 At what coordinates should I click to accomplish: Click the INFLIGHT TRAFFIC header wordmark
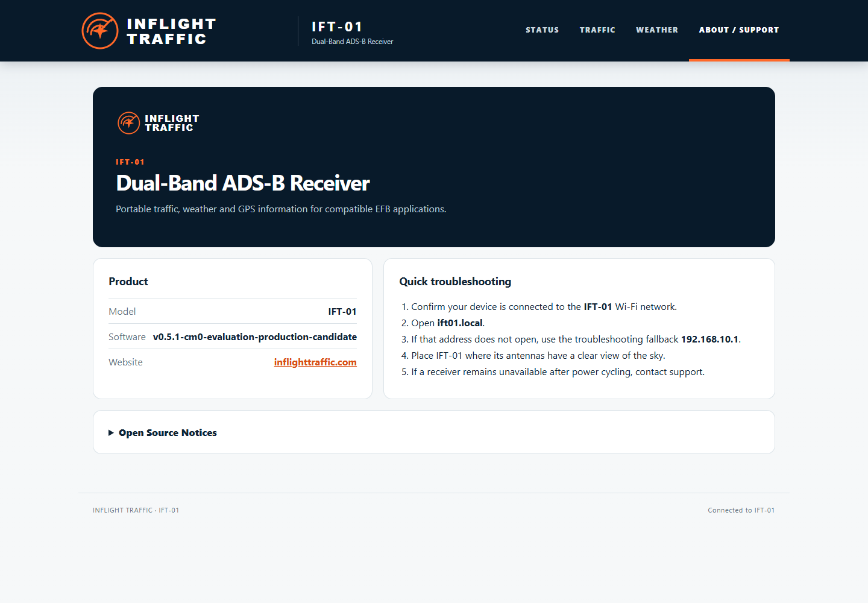tap(171, 31)
